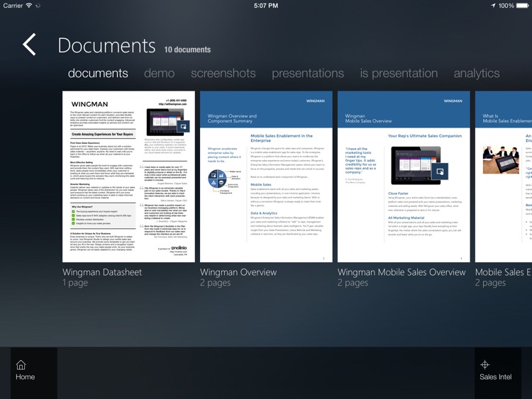
Task: Open the is presentation tab
Action: [399, 73]
